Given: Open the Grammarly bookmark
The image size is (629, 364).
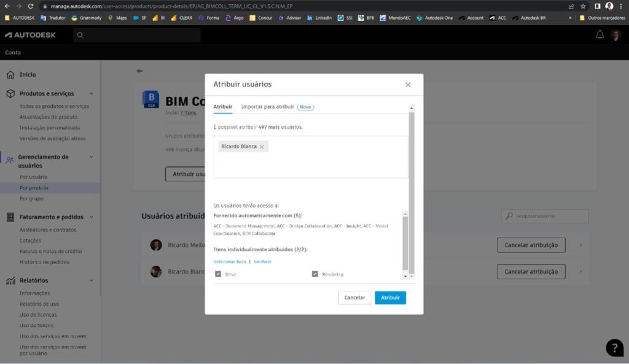Looking at the screenshot, I should click(x=86, y=18).
